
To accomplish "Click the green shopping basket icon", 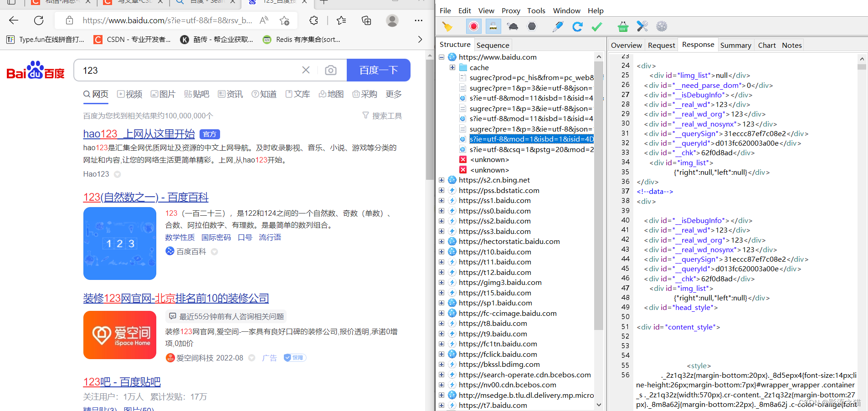I will [x=623, y=27].
